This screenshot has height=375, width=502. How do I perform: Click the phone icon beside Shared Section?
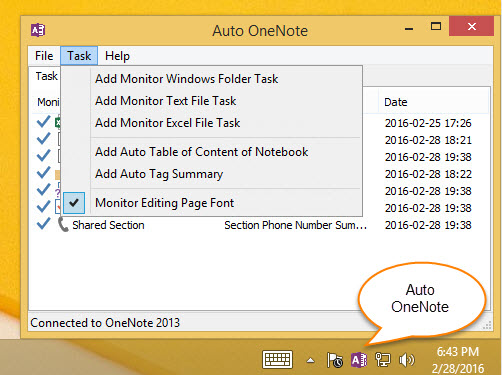coord(63,224)
